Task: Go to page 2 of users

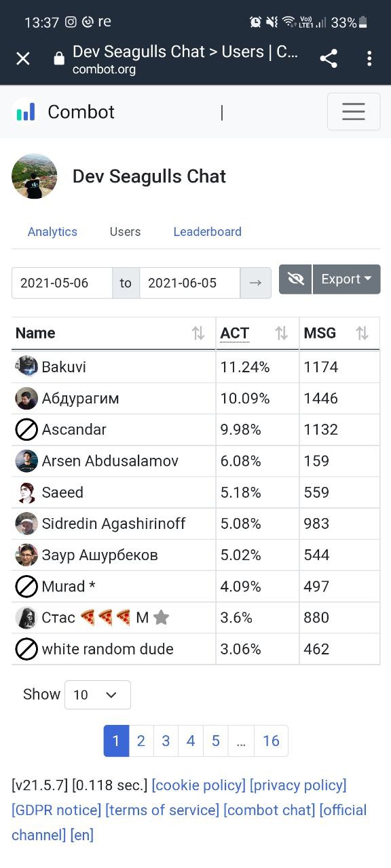Action: point(141,741)
